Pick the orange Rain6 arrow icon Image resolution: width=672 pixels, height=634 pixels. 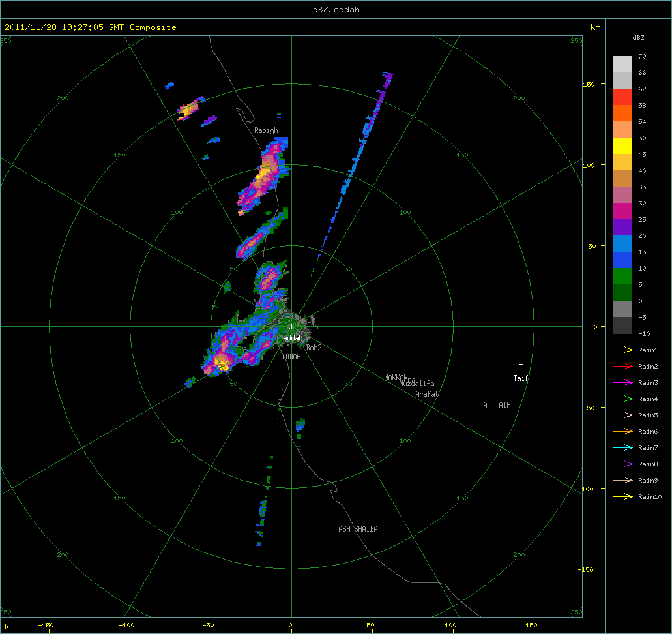pyautogui.click(x=622, y=432)
